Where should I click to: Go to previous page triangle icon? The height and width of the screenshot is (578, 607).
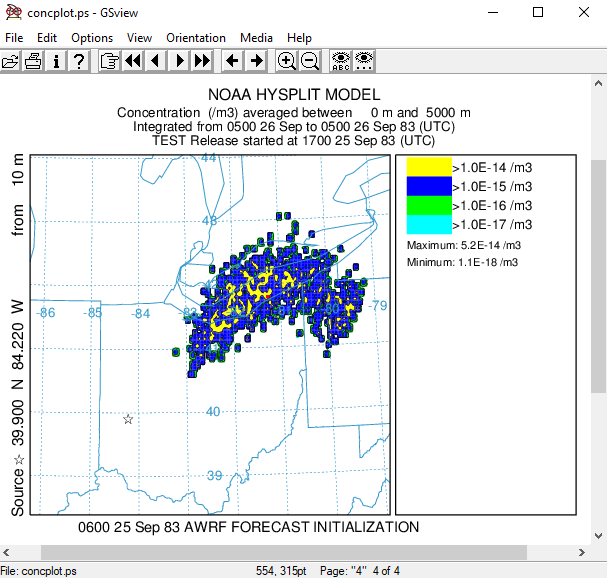(156, 61)
